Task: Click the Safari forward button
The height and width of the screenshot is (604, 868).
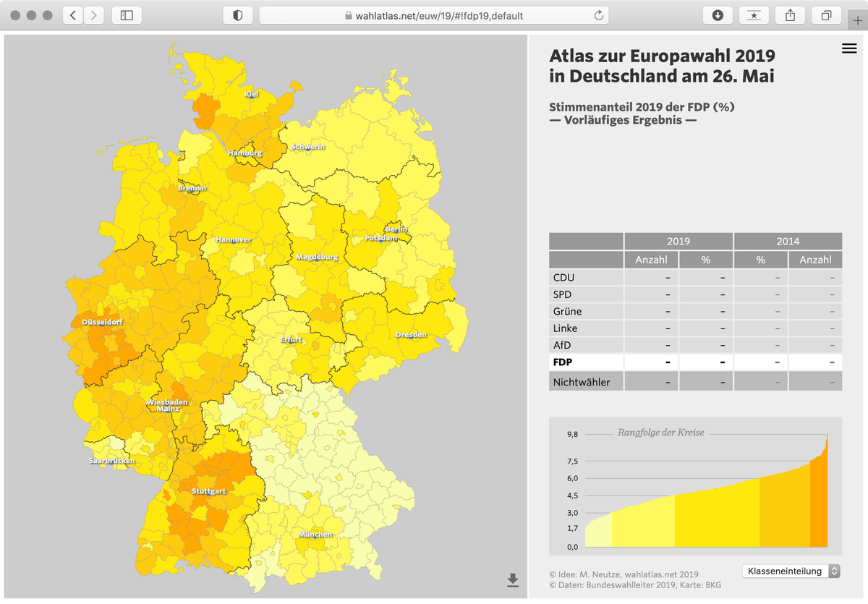Action: (x=94, y=15)
